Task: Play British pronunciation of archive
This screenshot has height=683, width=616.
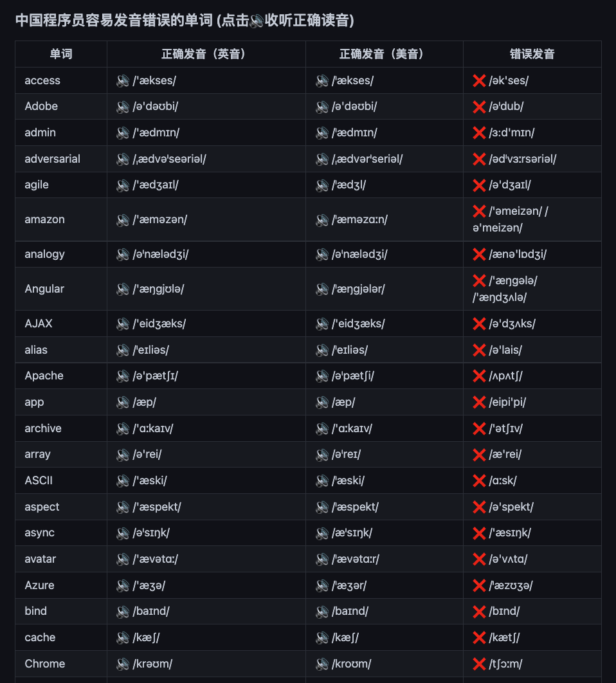Action: (123, 428)
